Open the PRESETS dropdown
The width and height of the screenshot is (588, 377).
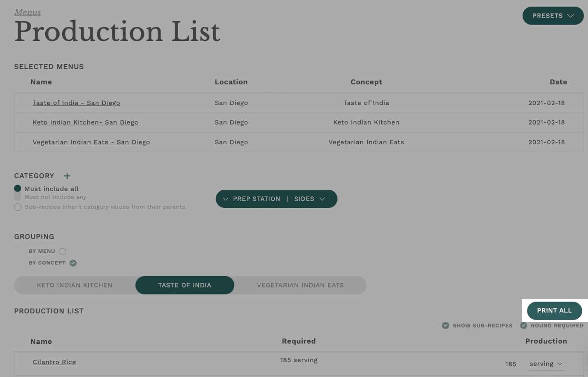click(552, 16)
